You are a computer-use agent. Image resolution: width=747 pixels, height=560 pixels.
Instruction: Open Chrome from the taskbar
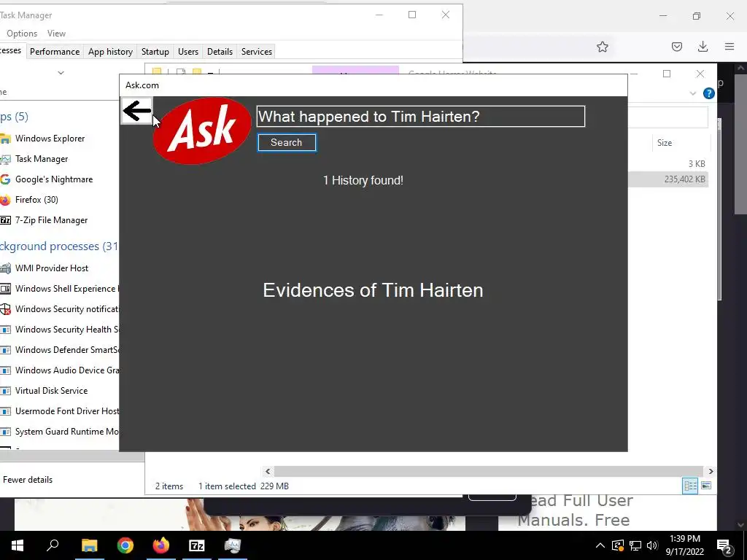click(x=125, y=545)
